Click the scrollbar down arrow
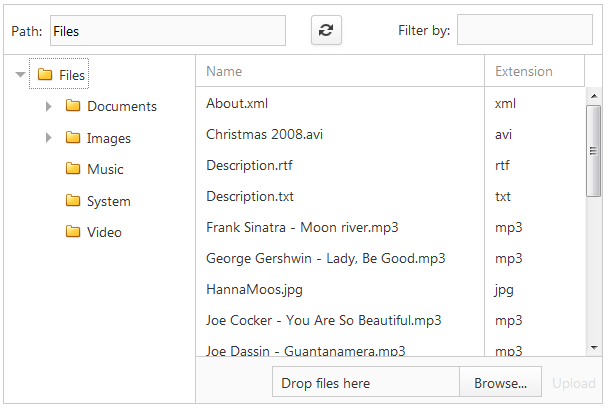608x408 pixels. pos(594,347)
